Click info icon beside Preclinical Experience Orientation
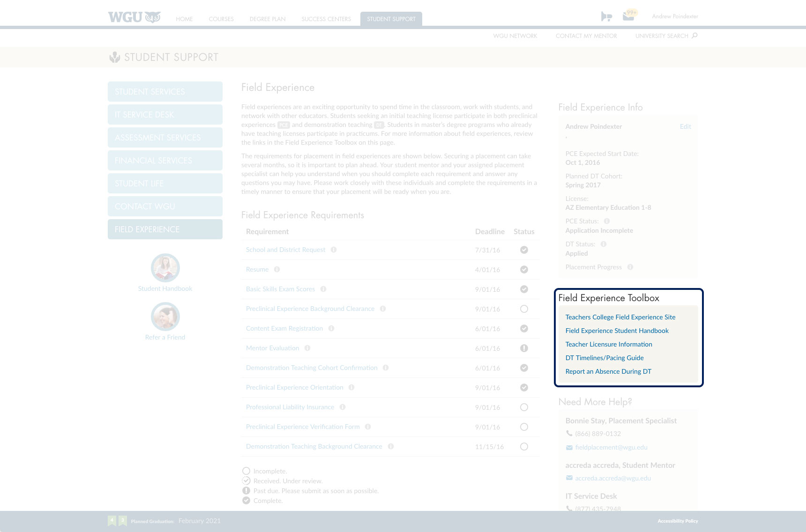 pos(351,387)
